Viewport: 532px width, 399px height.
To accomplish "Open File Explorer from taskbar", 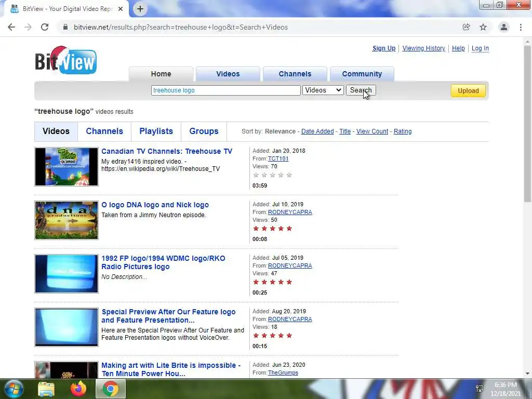I will pyautogui.click(x=46, y=389).
